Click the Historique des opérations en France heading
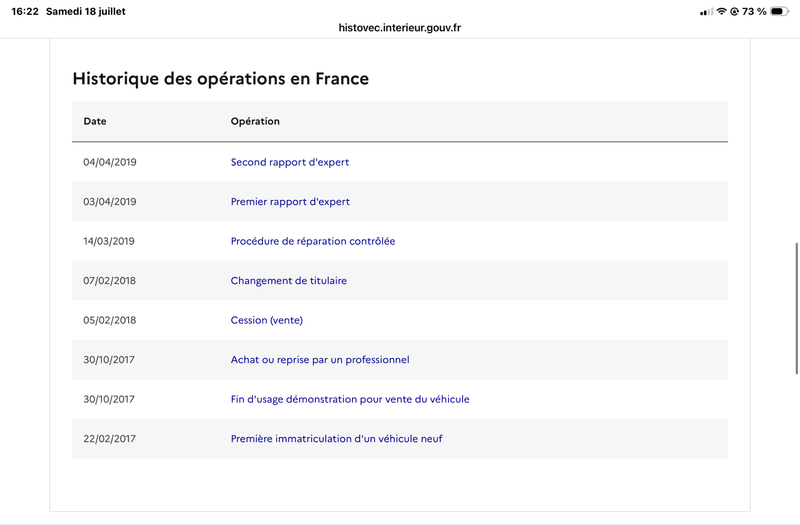The height and width of the screenshot is (525, 800). click(220, 79)
